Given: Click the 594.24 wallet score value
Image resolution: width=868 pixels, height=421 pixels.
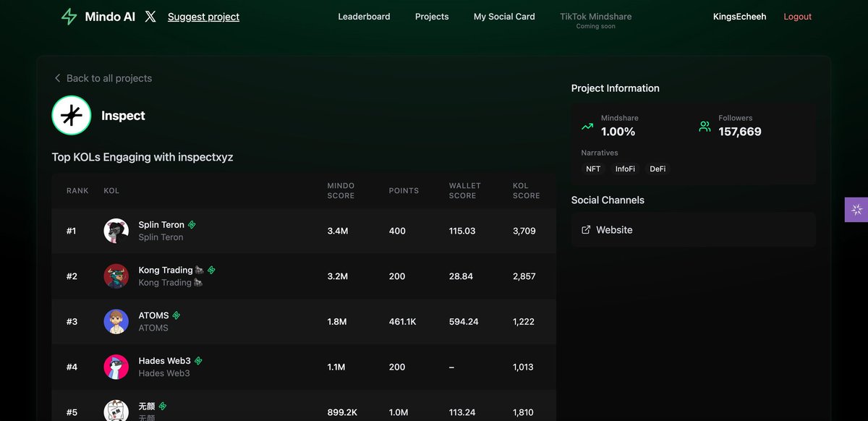Looking at the screenshot, I should tap(464, 322).
